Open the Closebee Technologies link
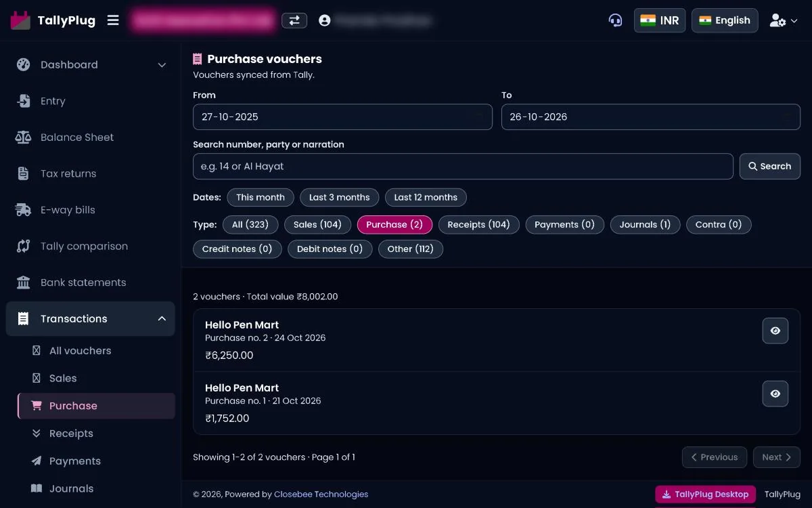The width and height of the screenshot is (812, 508). click(321, 494)
